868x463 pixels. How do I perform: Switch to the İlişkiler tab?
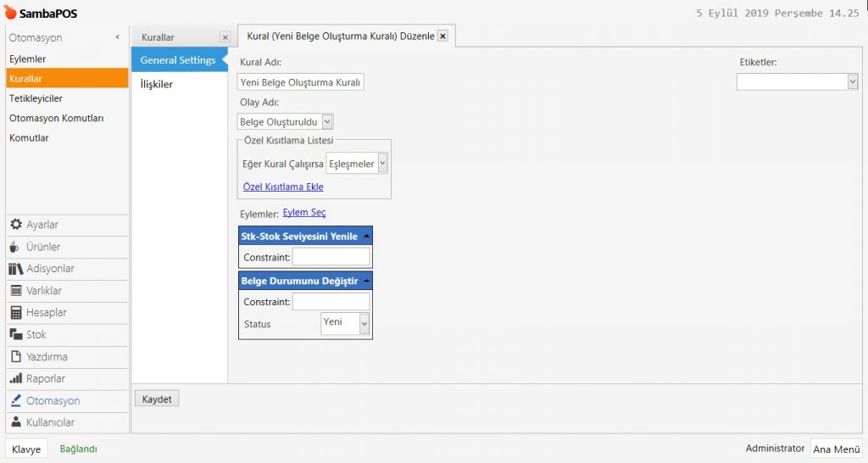click(x=157, y=84)
